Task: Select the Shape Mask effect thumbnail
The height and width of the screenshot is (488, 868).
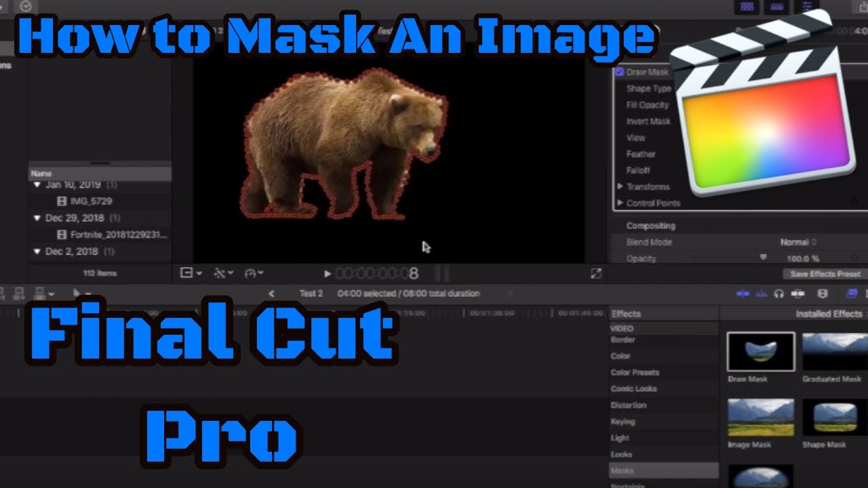Action: (x=835, y=418)
